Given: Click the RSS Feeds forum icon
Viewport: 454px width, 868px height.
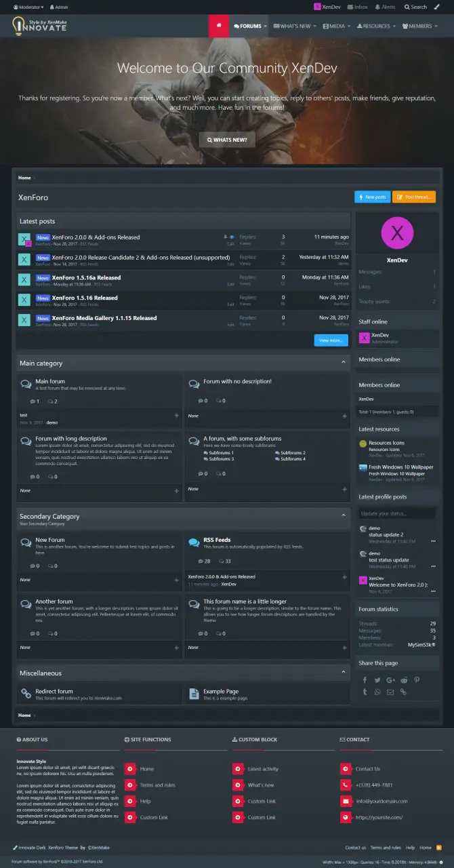Looking at the screenshot, I should [194, 543].
